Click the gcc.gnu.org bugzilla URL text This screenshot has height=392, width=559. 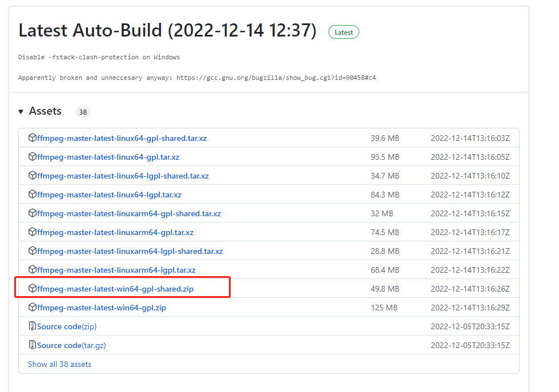coord(276,78)
